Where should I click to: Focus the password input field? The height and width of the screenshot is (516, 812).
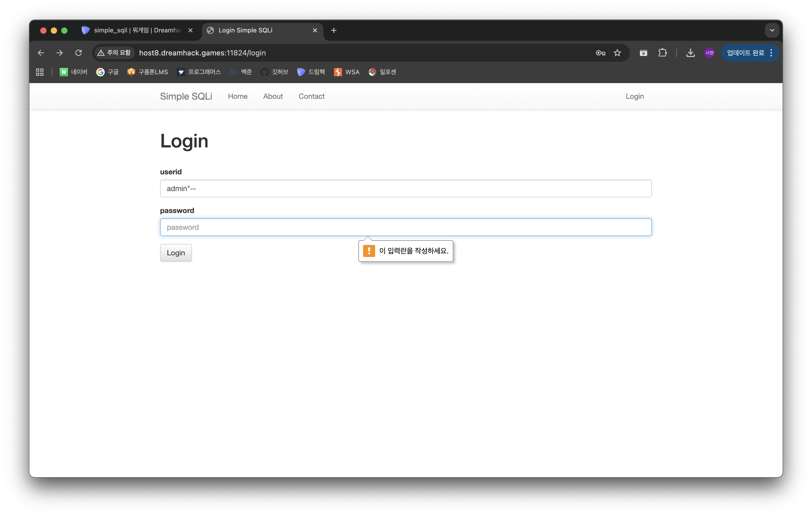coord(405,227)
